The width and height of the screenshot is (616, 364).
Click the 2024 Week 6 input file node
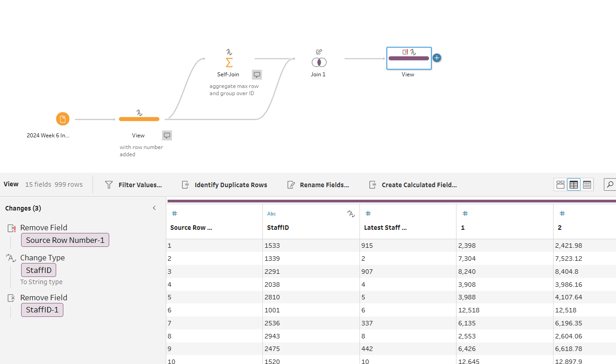(x=62, y=119)
